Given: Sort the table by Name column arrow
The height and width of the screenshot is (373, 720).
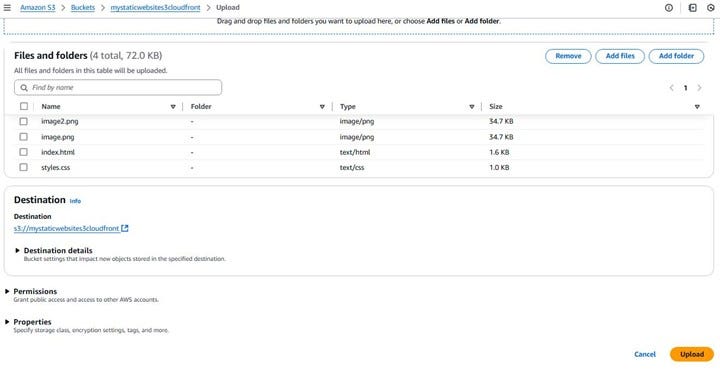Looking at the screenshot, I should pyautogui.click(x=173, y=107).
